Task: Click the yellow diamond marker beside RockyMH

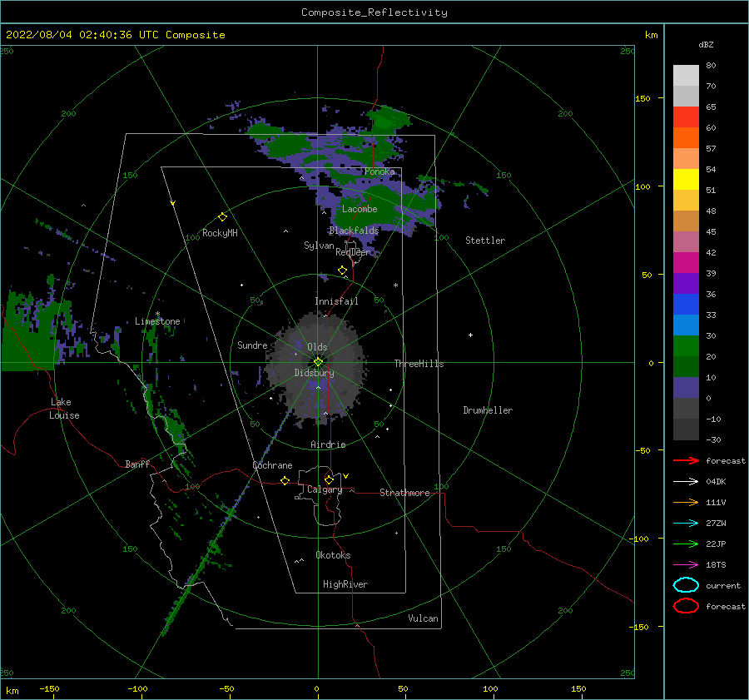Action: 222,217
